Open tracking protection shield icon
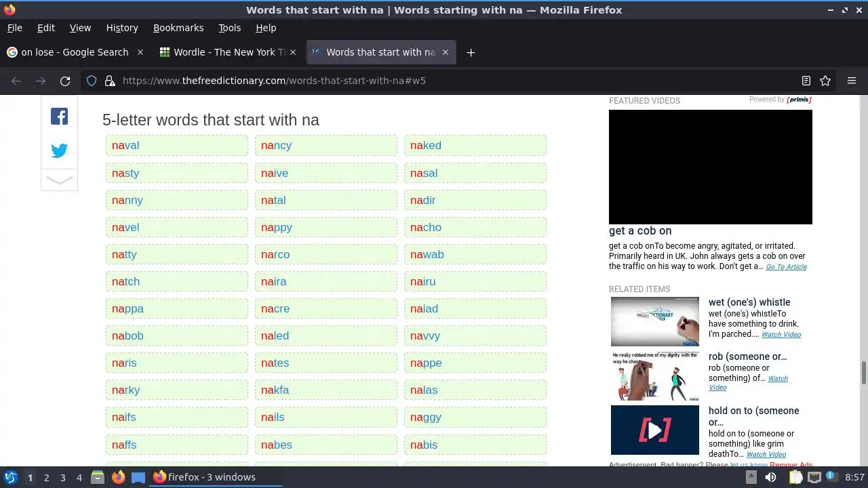 [92, 81]
